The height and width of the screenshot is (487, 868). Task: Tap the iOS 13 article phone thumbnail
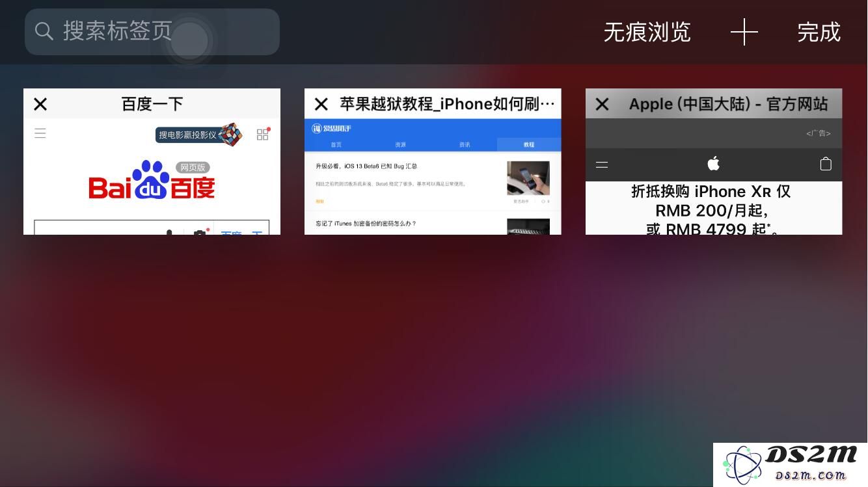[528, 178]
